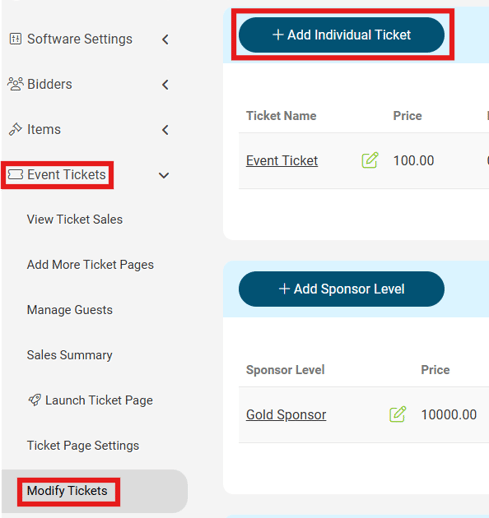Screen dimensions: 489x518
Task: Open View Ticket Sales
Action: point(75,219)
